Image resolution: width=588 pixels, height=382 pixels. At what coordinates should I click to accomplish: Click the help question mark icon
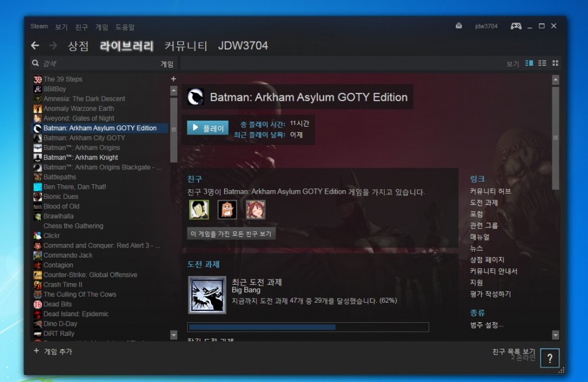coord(549,358)
